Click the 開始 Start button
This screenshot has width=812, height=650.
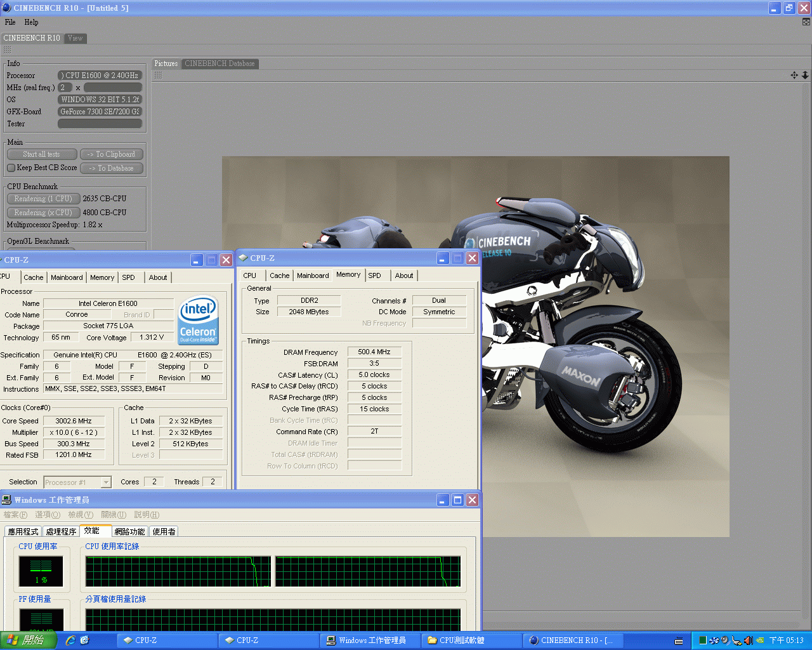coord(29,640)
